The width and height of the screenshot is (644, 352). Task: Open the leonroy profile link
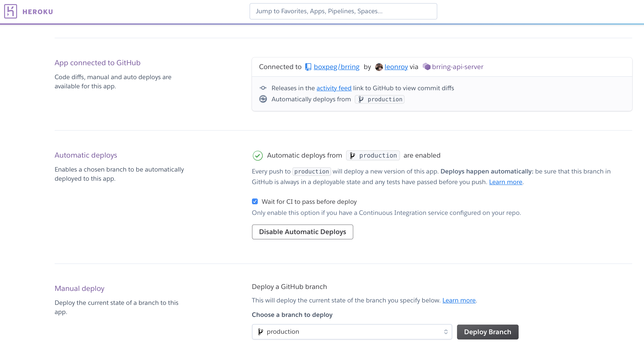396,67
